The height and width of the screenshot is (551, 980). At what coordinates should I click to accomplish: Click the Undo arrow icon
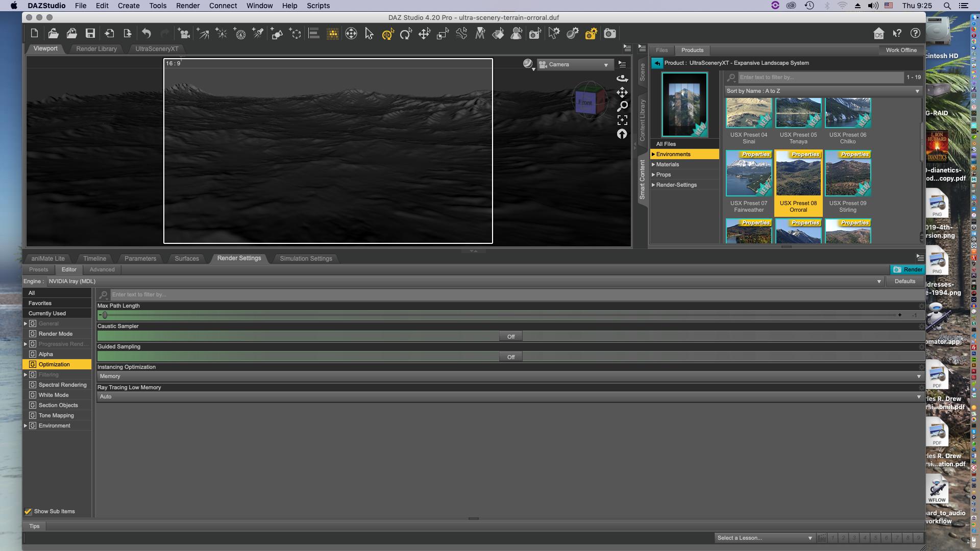point(146,34)
